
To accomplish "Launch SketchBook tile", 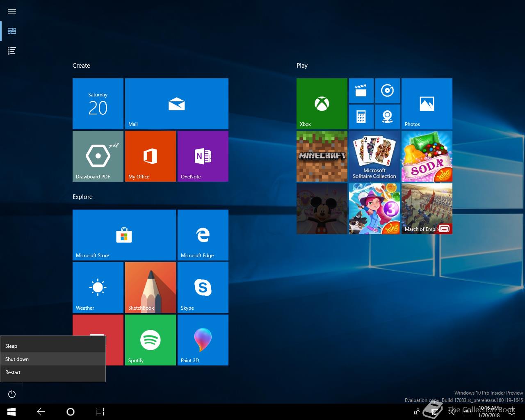I will (151, 288).
